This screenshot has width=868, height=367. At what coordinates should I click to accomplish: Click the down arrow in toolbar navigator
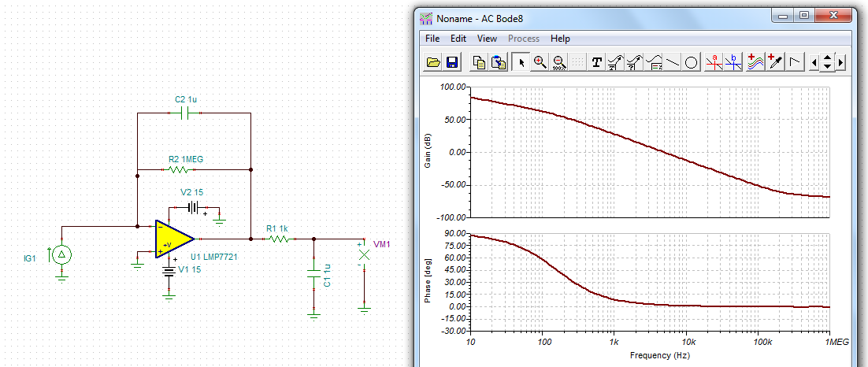[x=828, y=67]
